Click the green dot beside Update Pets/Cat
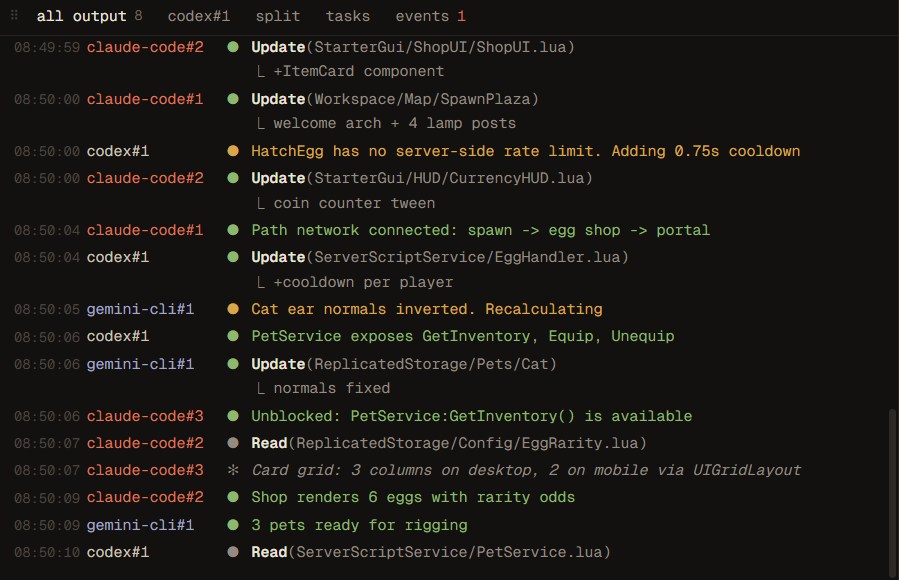Image resolution: width=899 pixels, height=580 pixels. tap(233, 363)
